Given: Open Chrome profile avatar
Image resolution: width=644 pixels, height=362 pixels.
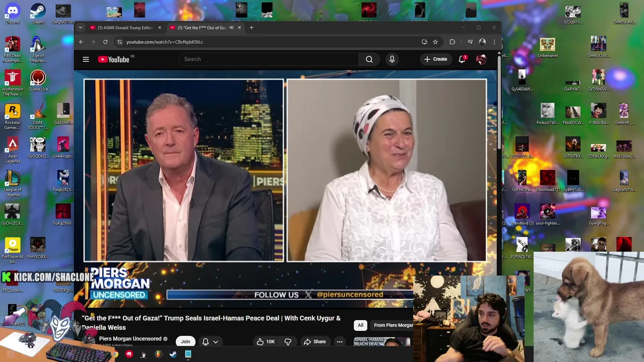Looking at the screenshot, I should pos(482,42).
